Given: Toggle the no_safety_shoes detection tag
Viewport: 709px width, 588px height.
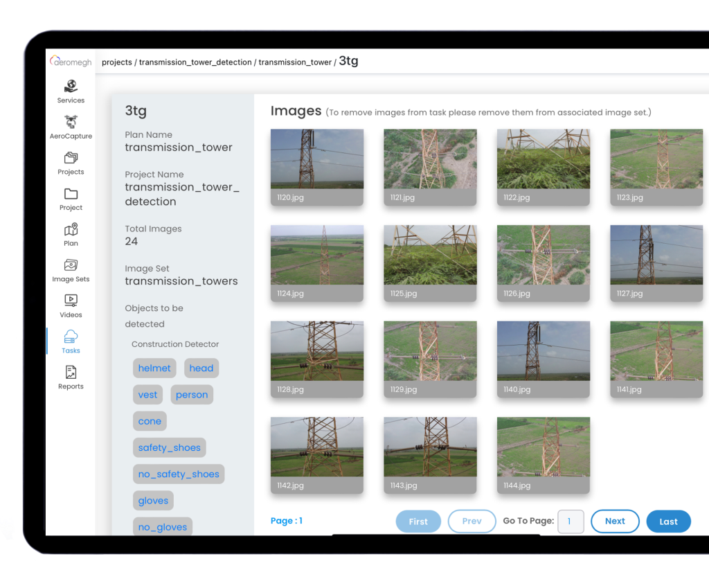Looking at the screenshot, I should (x=179, y=474).
